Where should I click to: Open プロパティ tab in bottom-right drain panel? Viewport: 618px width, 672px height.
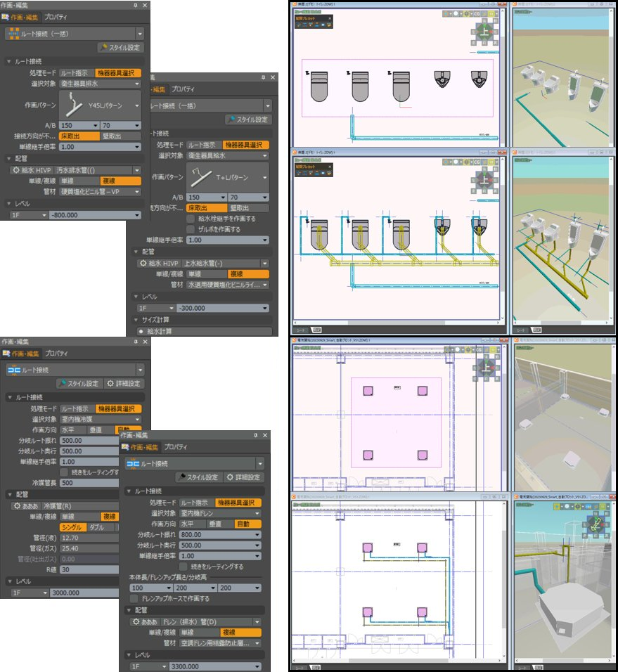coord(176,447)
